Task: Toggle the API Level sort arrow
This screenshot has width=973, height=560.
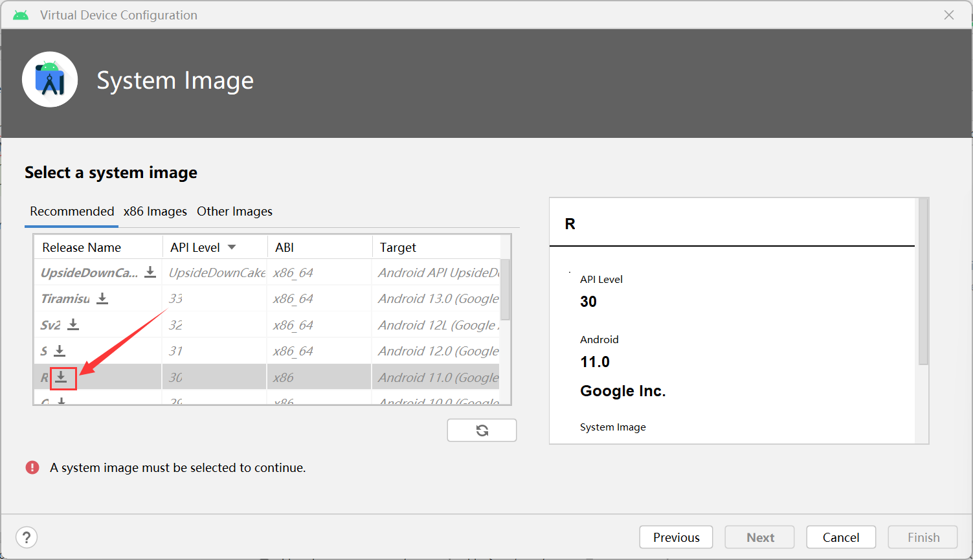Action: 232,247
